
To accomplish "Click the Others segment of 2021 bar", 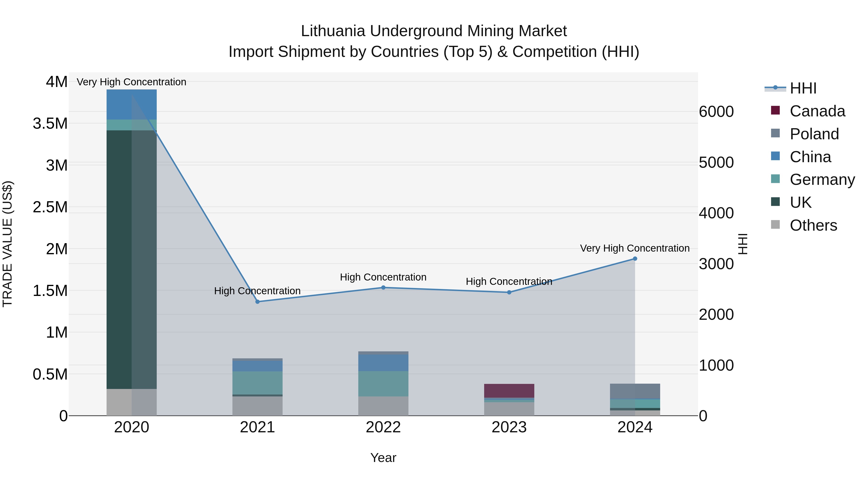I will (258, 406).
